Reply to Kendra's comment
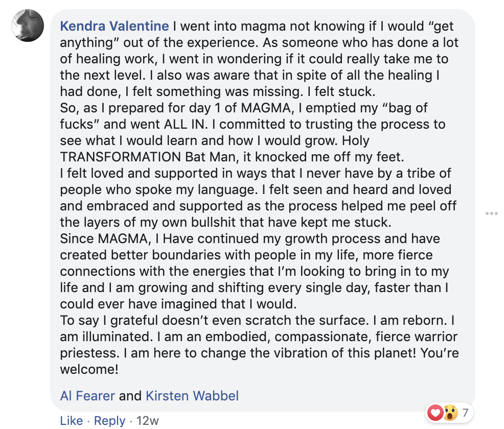Image resolution: width=504 pixels, height=429 pixels. (109, 420)
